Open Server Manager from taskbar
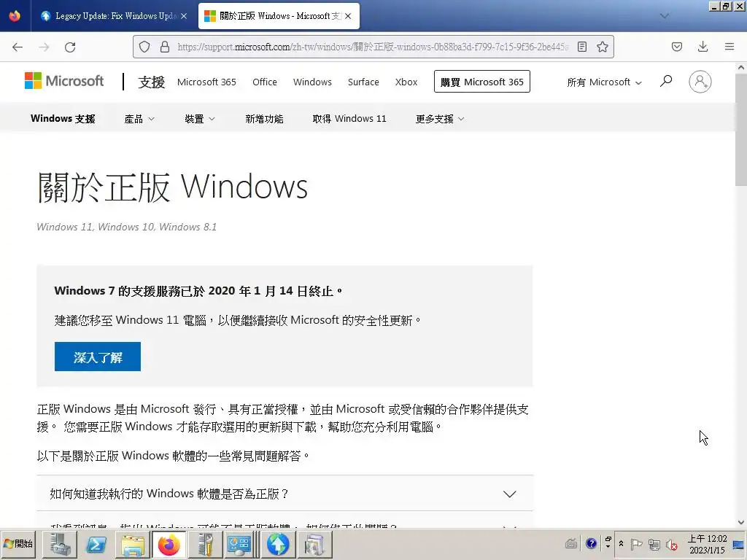Image resolution: width=747 pixels, height=560 pixels. pos(59,544)
